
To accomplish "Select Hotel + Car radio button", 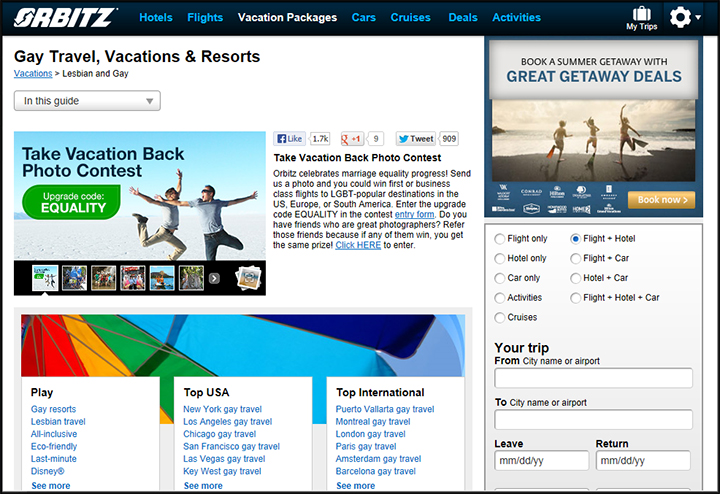I will 575,279.
